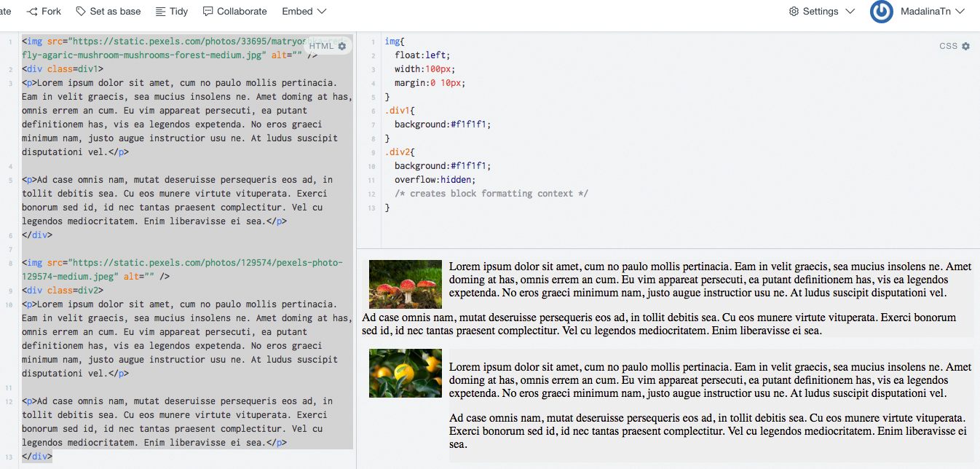Click the Fork button
The height and width of the screenshot is (469, 980).
44,11
